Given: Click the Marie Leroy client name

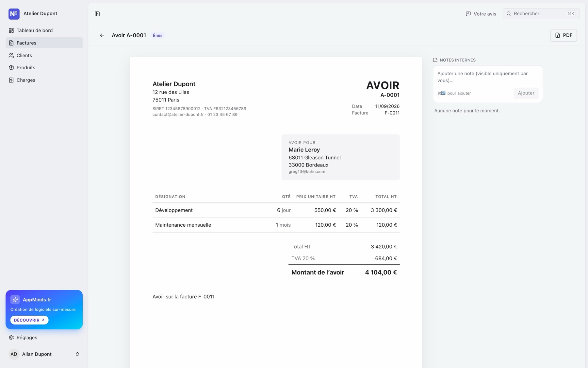Looking at the screenshot, I should coord(304,150).
